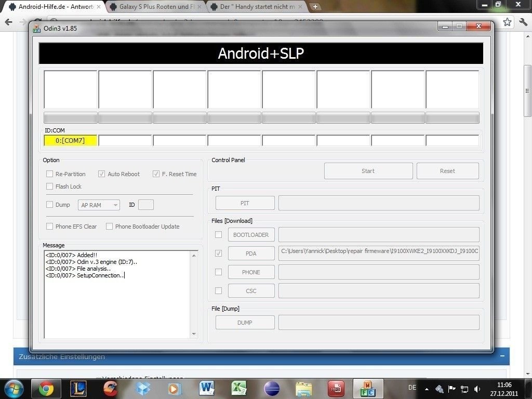Click Safely Remove Hardware tray icon
The height and width of the screenshot is (399, 532).
click(440, 389)
